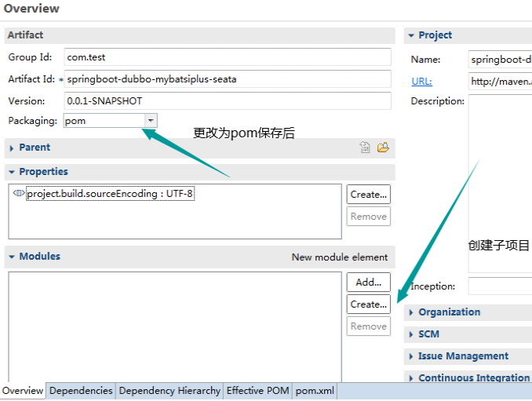
Task: Click the open parent POM icon
Action: coord(365,148)
